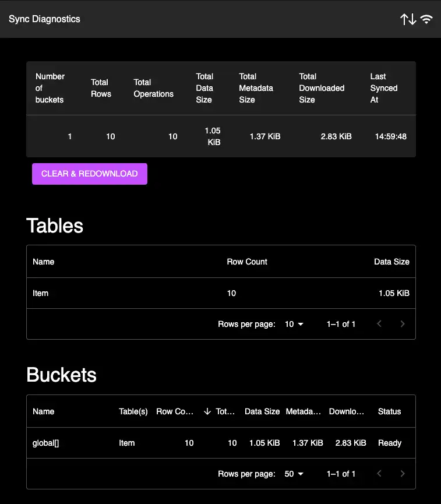
Task: Click previous page chevron in the Tables pagination
Action: tap(379, 324)
